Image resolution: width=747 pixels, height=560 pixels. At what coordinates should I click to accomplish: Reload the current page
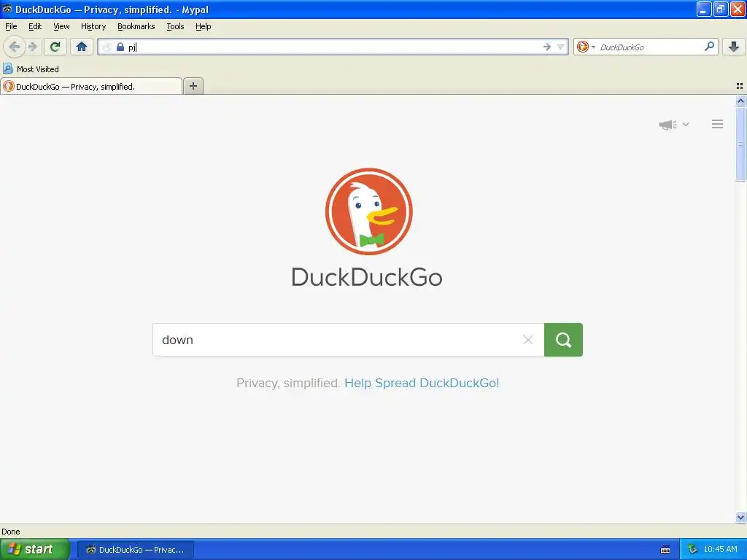coord(55,47)
